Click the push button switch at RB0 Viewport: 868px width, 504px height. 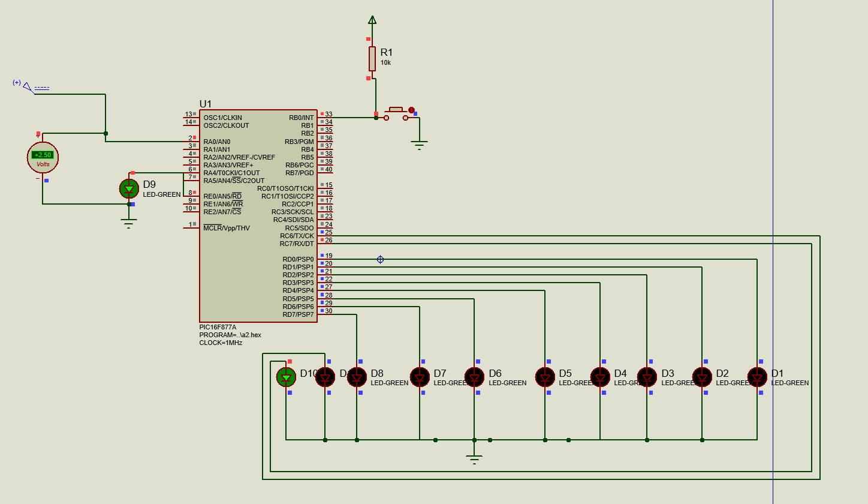pos(396,113)
